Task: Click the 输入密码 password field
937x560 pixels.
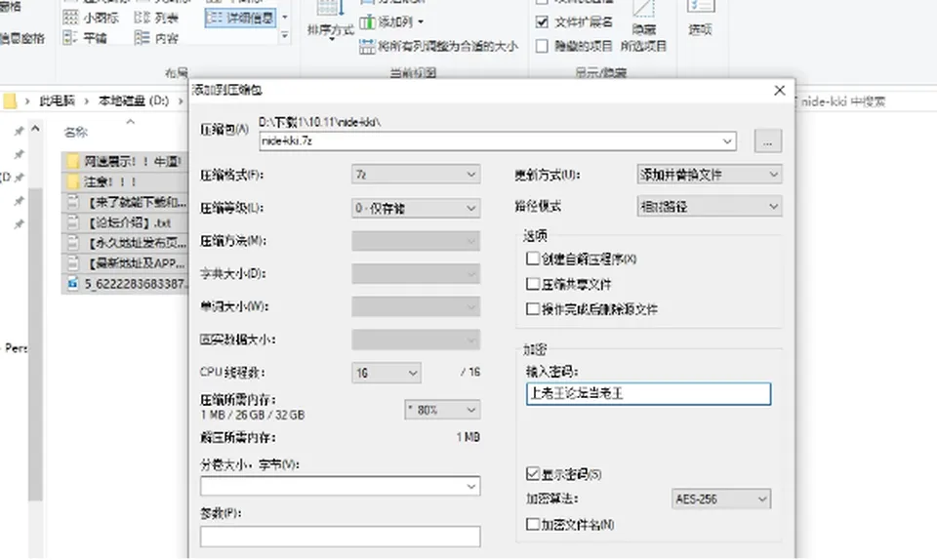Action: (x=648, y=394)
